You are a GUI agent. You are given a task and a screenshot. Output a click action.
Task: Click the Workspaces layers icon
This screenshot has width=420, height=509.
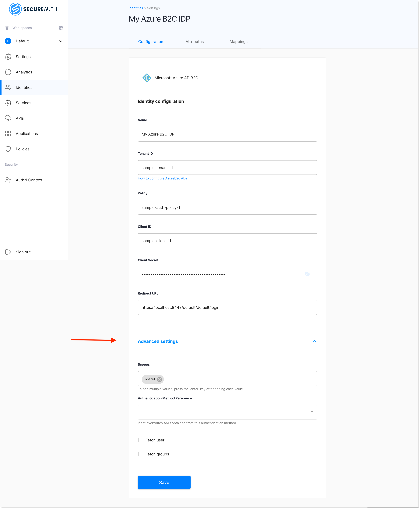tap(7, 28)
